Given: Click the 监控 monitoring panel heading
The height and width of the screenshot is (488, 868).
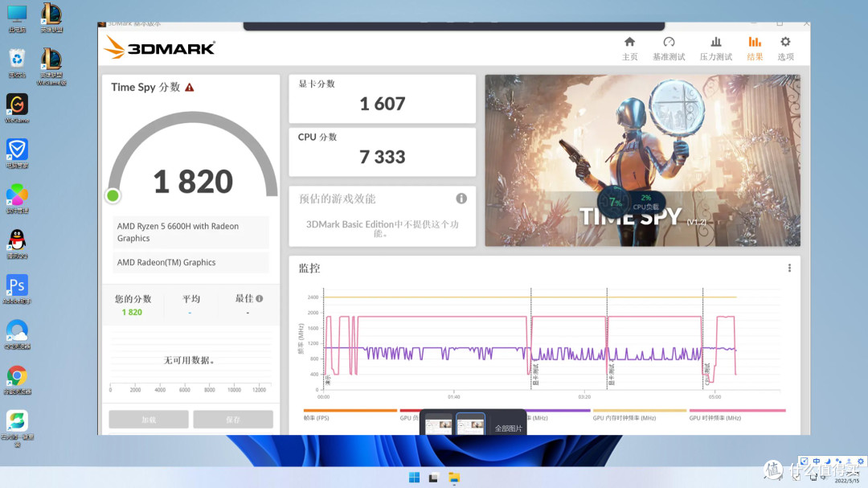Looking at the screenshot, I should pos(309,268).
